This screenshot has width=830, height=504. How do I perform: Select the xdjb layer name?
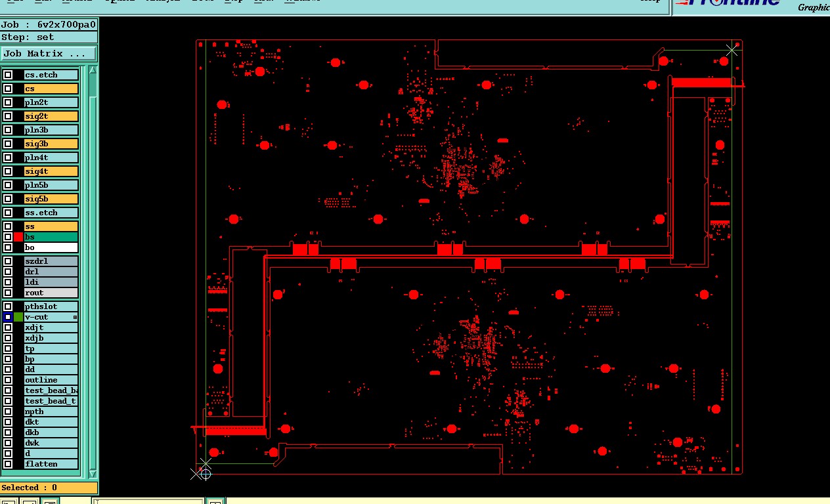51,338
